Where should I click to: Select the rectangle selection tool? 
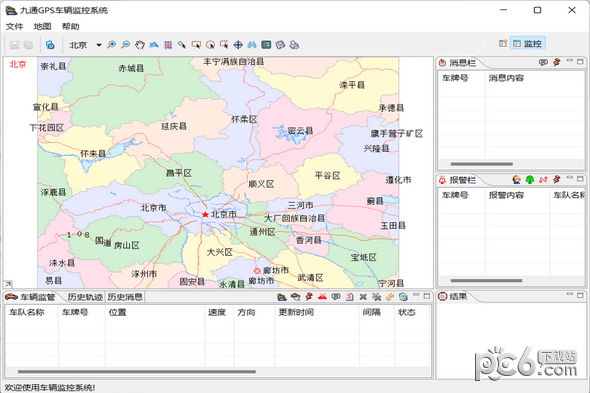tap(196, 45)
